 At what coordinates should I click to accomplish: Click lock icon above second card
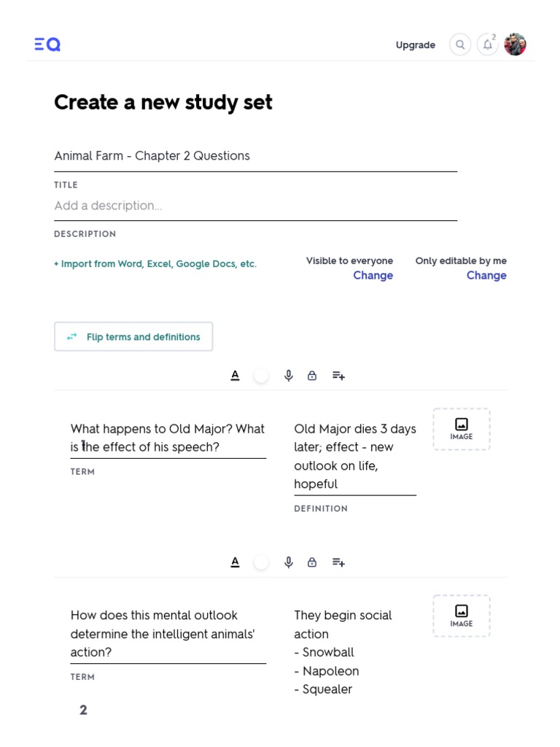(x=312, y=562)
